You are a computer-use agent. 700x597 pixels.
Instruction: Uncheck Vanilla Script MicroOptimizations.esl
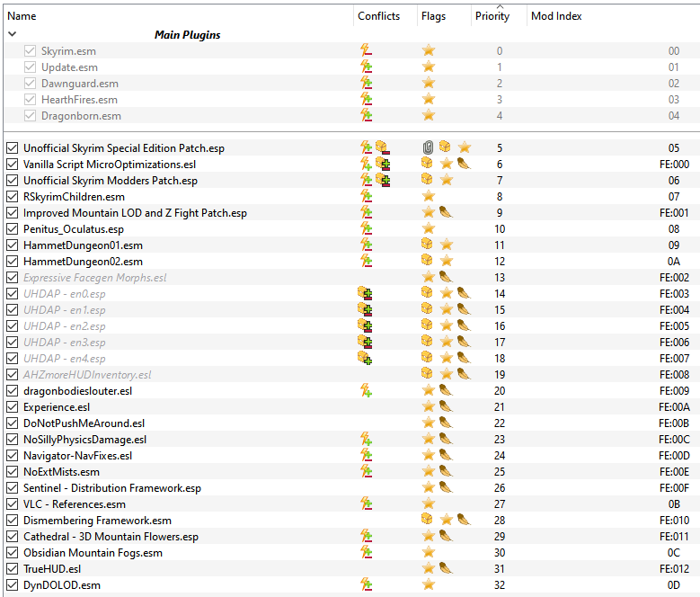(x=13, y=165)
